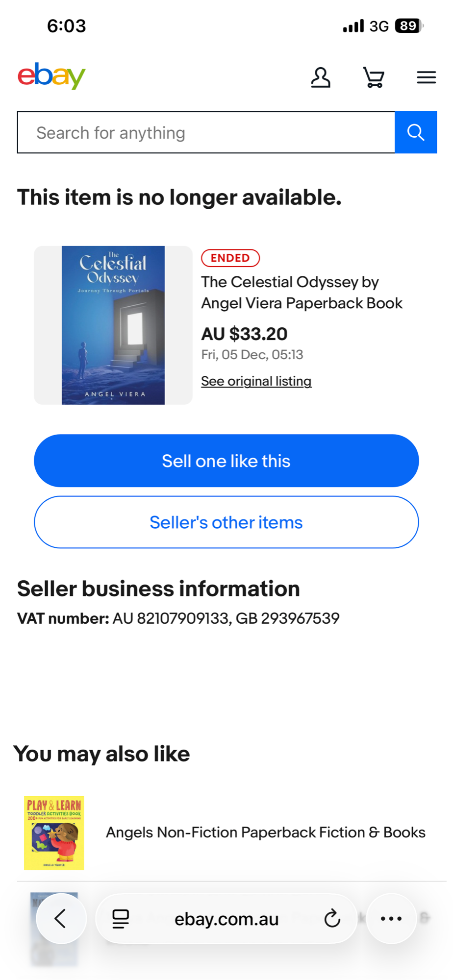Open the Play & Learn book thumbnail

(54, 833)
